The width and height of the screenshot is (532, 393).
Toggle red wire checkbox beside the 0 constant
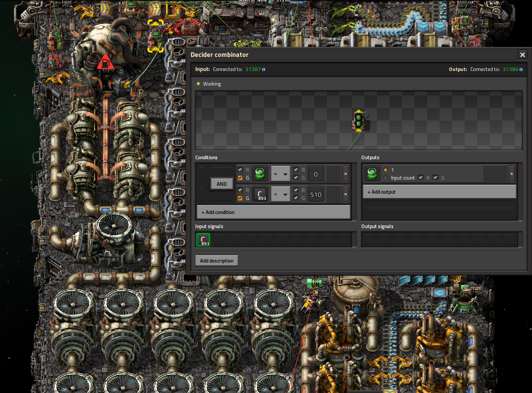pos(296,170)
